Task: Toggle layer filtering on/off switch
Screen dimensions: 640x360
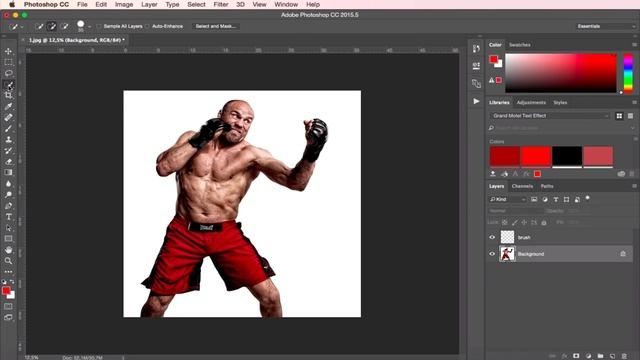Action: [588, 198]
